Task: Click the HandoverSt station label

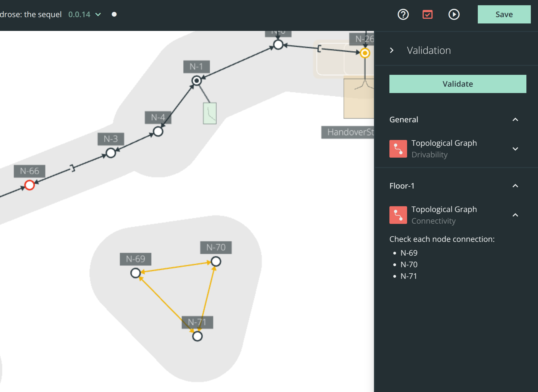Action: pyautogui.click(x=348, y=132)
